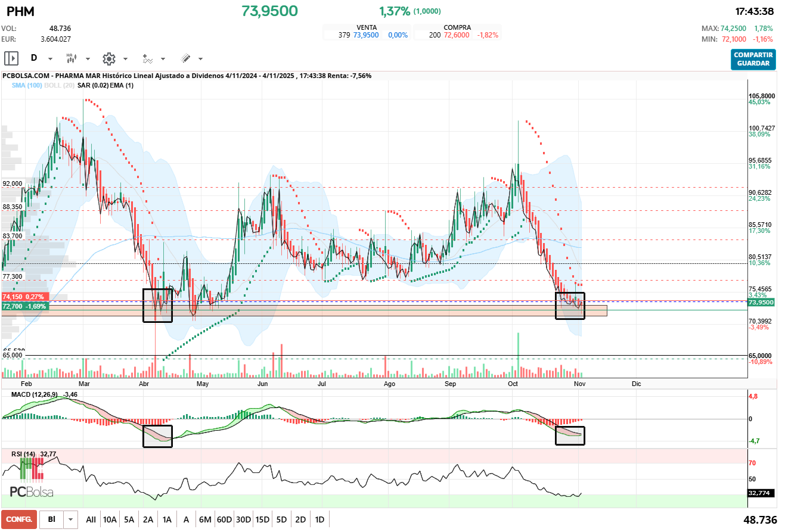
Task: Expand the D timeframe dropdown arrow
Action: coord(50,59)
